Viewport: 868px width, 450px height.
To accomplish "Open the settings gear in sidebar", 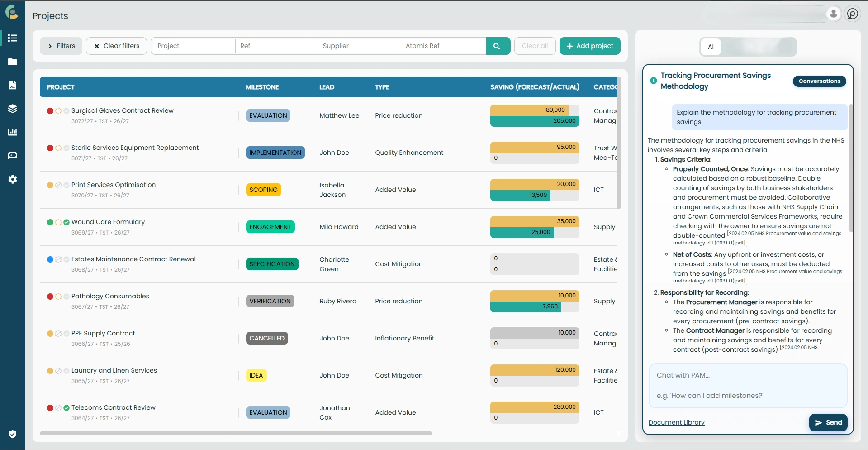I will point(13,179).
